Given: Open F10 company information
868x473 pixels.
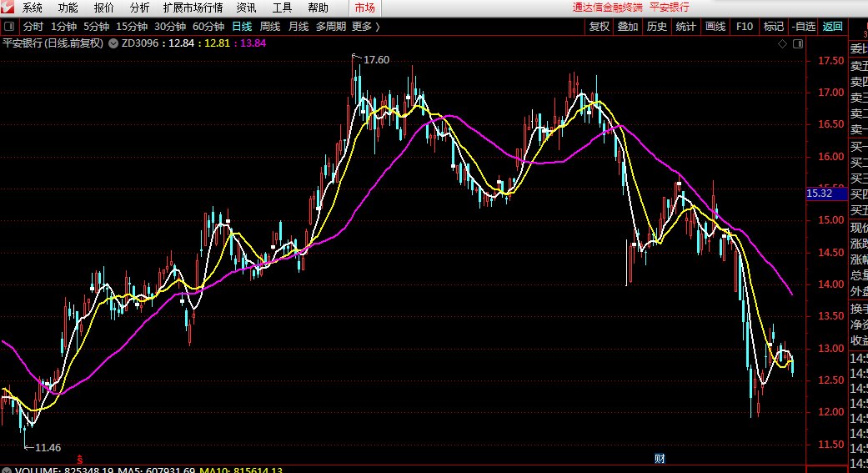Looking at the screenshot, I should 744,27.
